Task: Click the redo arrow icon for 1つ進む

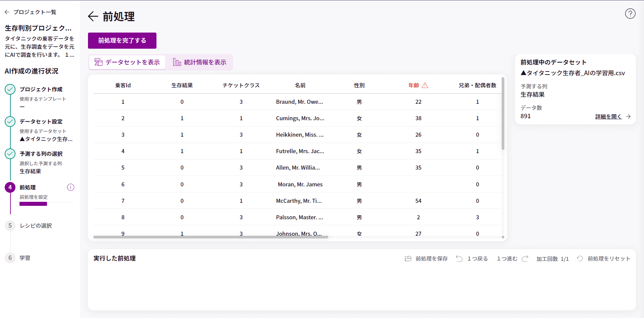Action: [x=525, y=259]
